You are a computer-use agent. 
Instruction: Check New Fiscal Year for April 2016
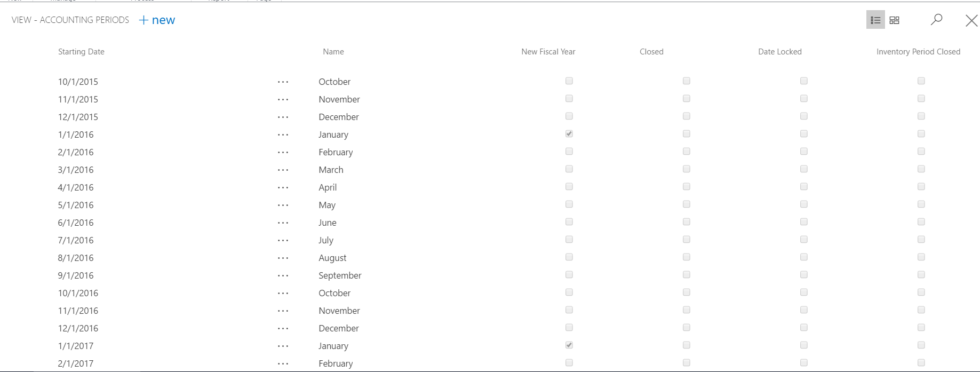[569, 186]
